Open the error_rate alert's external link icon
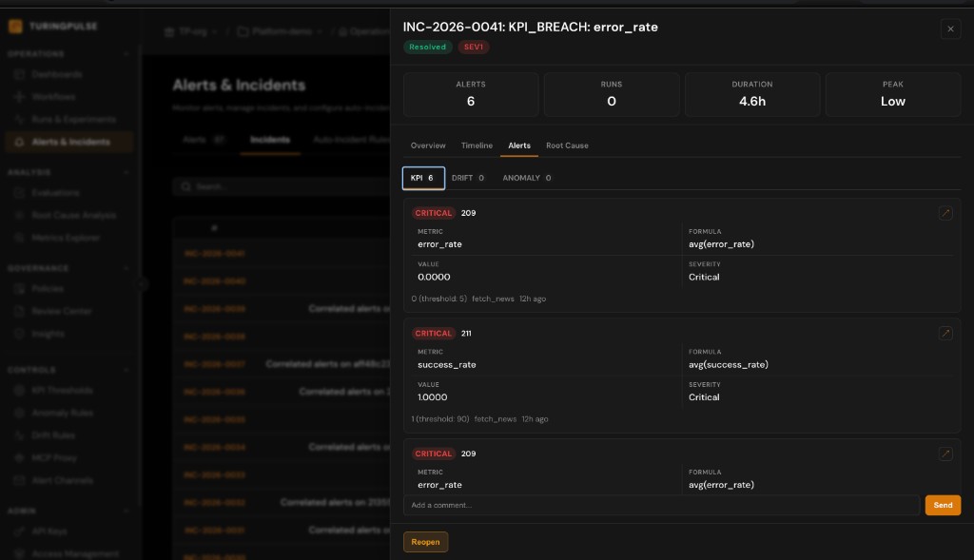This screenshot has height=560, width=974. 945,213
